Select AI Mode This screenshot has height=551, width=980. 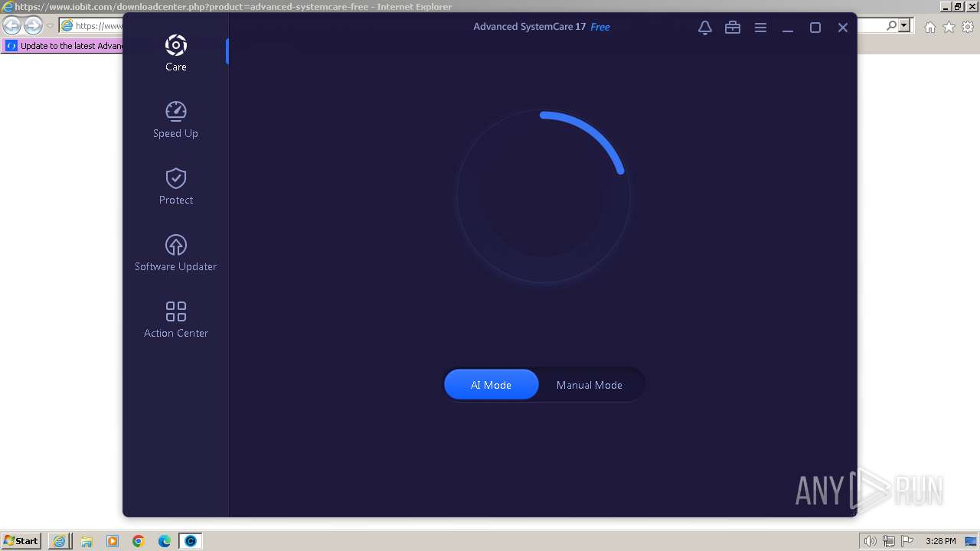(x=491, y=385)
